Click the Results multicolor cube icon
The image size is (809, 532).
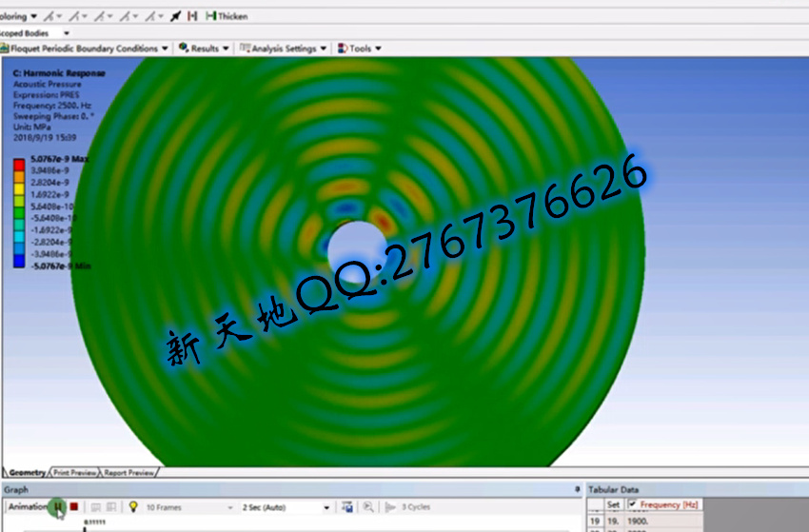[183, 48]
